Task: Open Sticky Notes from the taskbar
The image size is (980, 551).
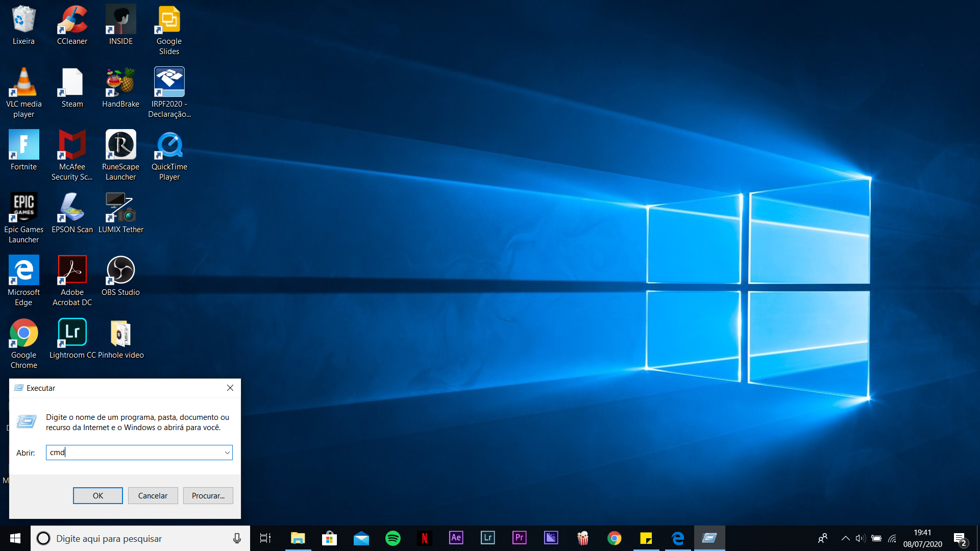Action: (x=646, y=538)
